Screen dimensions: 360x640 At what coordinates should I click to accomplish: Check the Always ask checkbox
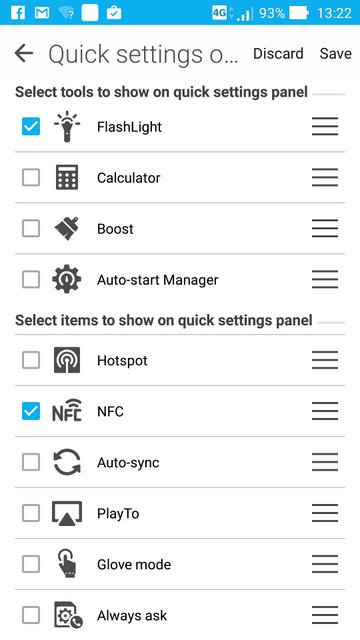pyautogui.click(x=31, y=615)
